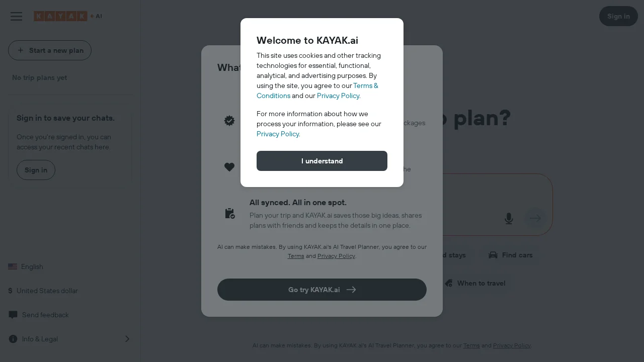Open the United States dollar currency selector
This screenshot has width=644, height=362.
tap(42, 291)
